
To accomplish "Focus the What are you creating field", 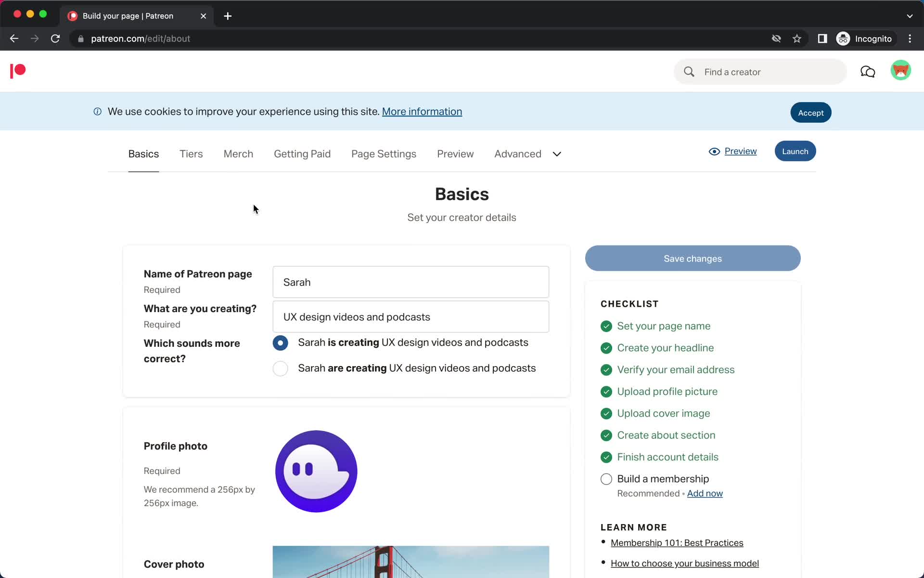I will pyautogui.click(x=411, y=317).
